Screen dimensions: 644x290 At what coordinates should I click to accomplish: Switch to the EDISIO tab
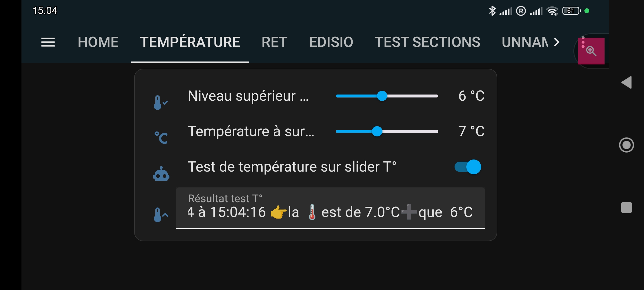[331, 42]
